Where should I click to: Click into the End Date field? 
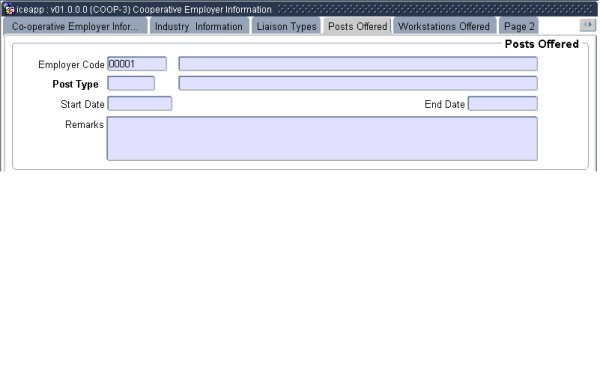click(503, 104)
